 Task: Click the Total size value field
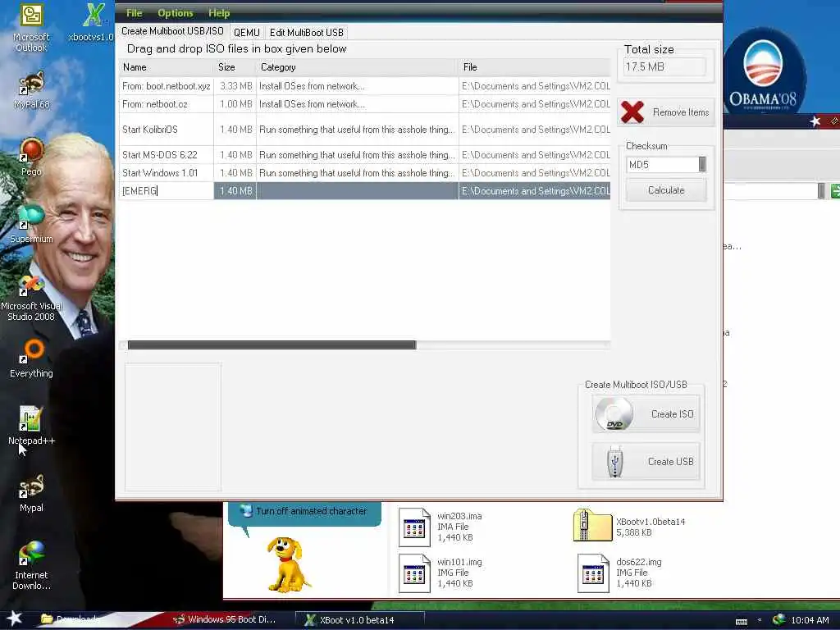664,67
